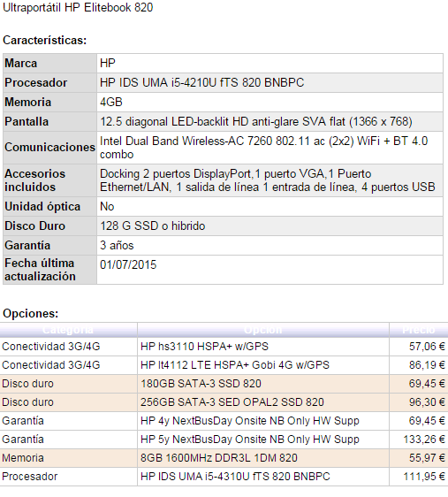Click the Disco Duro 128 G SSD value
Screen dimensions: 448x497
(153, 226)
